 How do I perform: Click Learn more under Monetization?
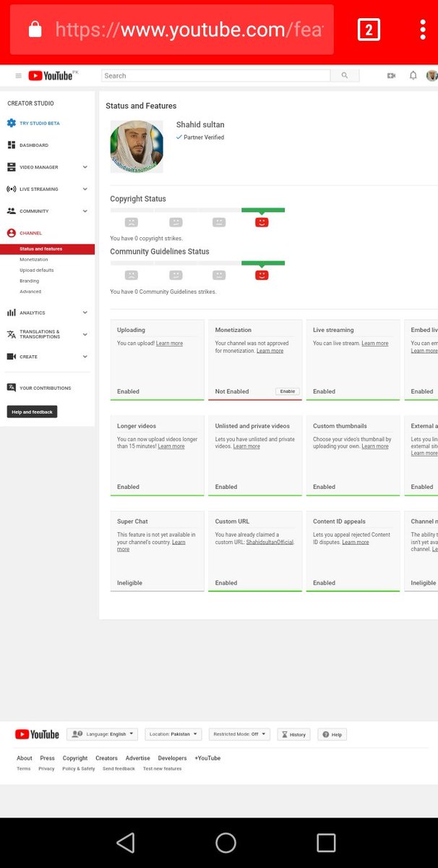(270, 351)
